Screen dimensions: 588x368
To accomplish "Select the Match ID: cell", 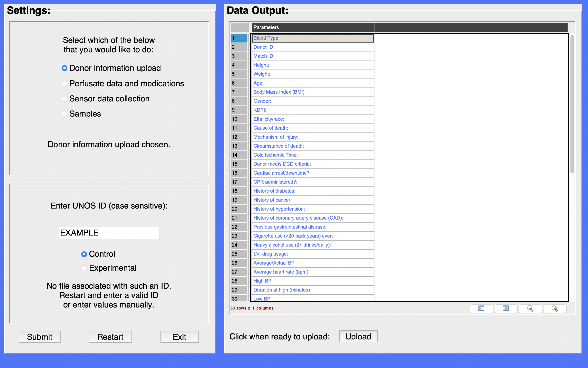I will (313, 56).
